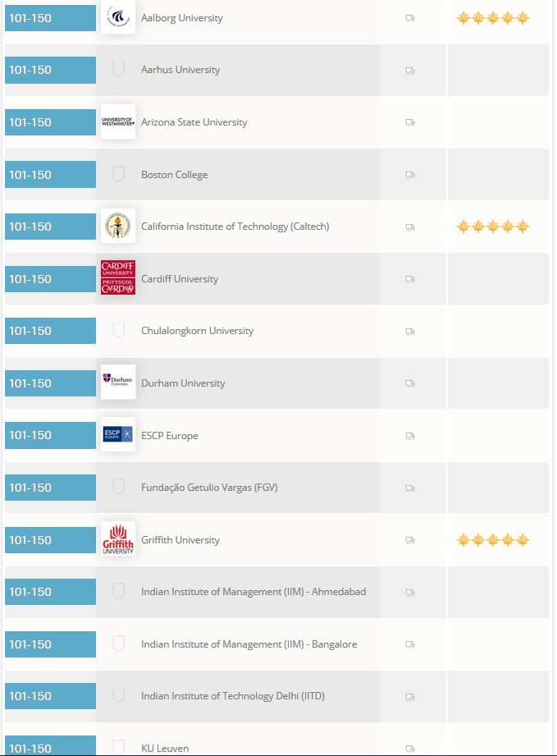Click the compare icon in Boston College row
This screenshot has width=557, height=756.
coord(410,175)
